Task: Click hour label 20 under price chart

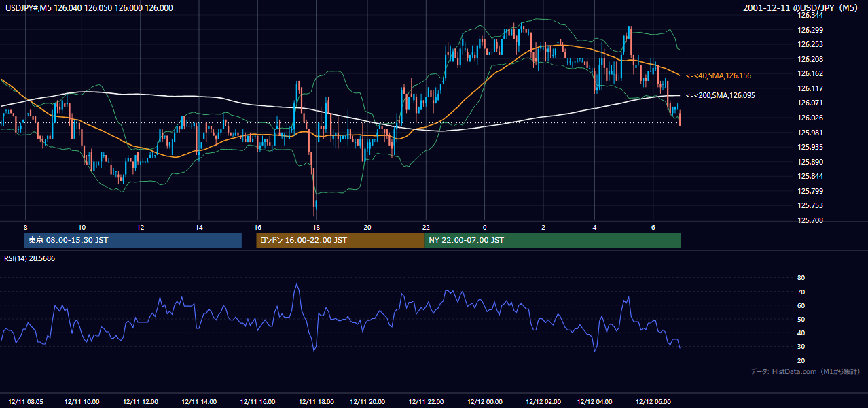Action: (x=367, y=226)
